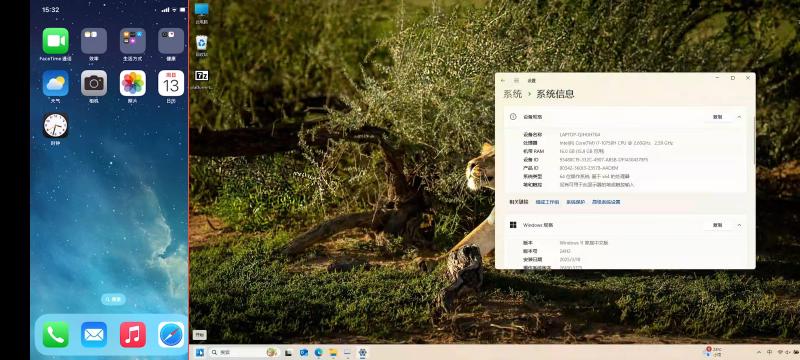Open the Camera app
The width and height of the screenshot is (800, 360).
point(94,83)
